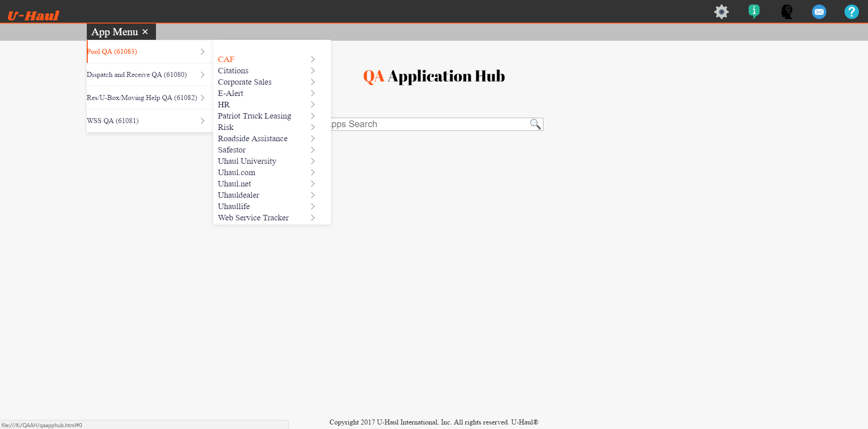Expand the chevron beside Uhaul.com
Screen dimensions: 868x429
click(313, 172)
